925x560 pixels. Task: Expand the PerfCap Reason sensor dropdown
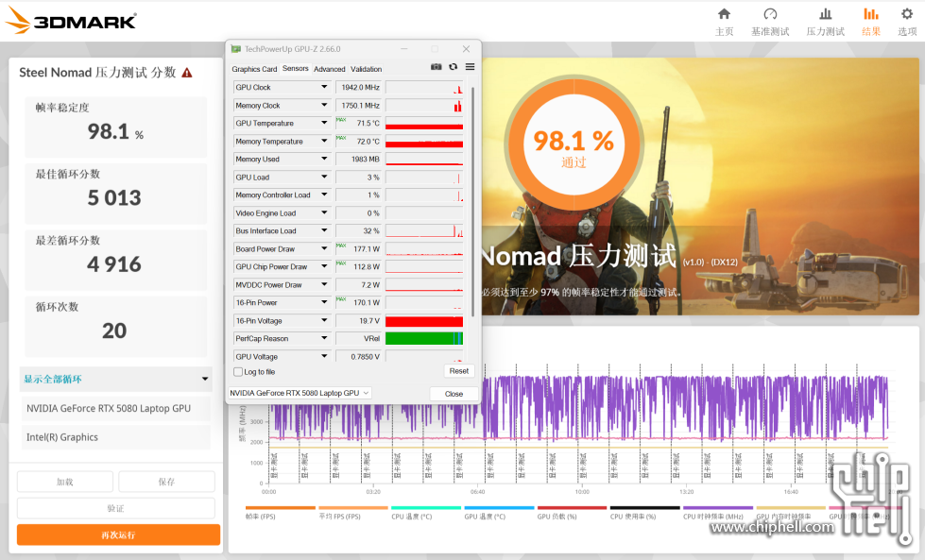pyautogui.click(x=324, y=338)
